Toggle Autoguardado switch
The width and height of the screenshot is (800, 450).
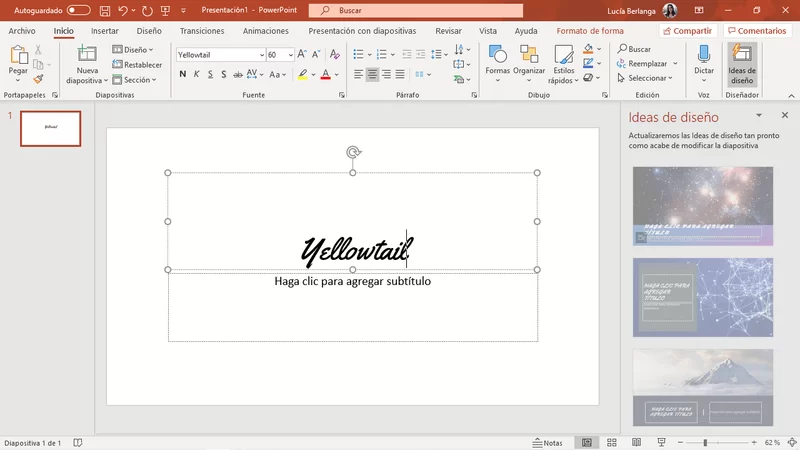tap(78, 10)
